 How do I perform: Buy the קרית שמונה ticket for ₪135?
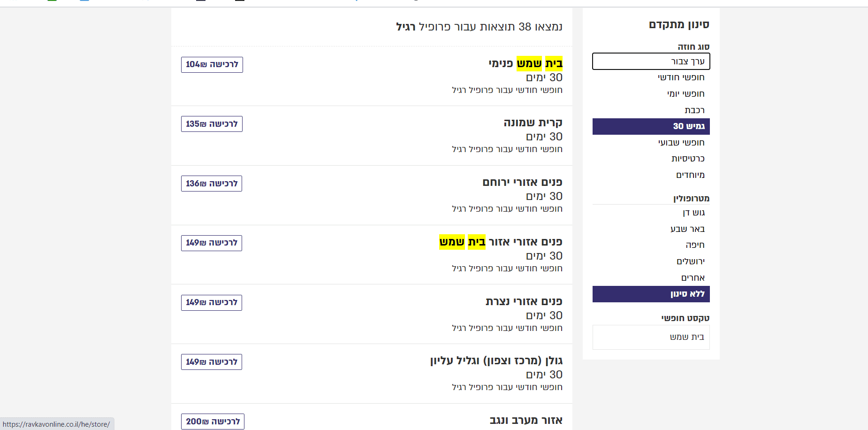212,124
